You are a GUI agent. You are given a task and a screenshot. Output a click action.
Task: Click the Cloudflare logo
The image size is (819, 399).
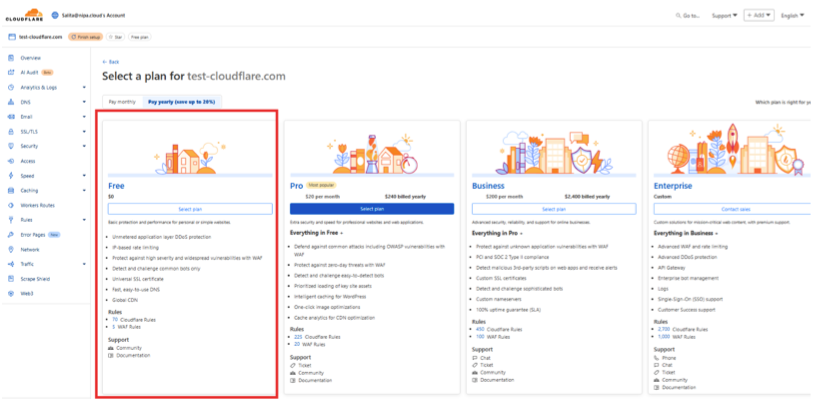(x=25, y=15)
